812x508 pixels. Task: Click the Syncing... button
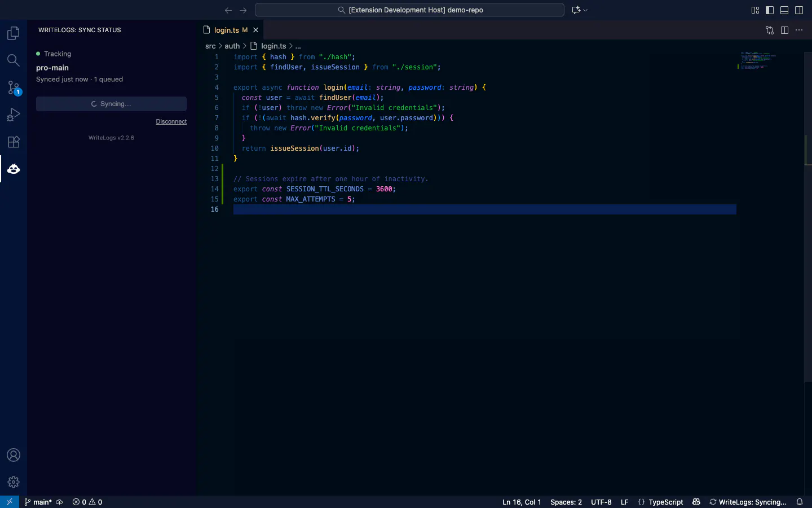point(111,104)
